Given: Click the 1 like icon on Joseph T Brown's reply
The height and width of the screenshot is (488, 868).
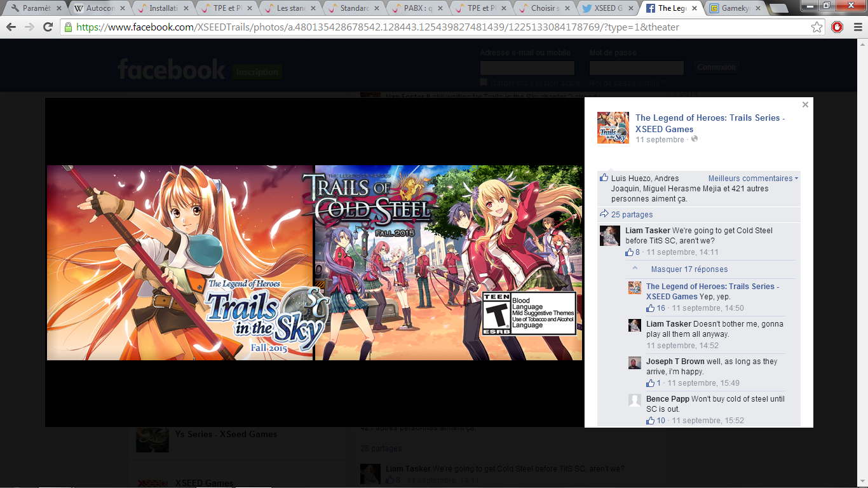Looking at the screenshot, I should click(651, 383).
